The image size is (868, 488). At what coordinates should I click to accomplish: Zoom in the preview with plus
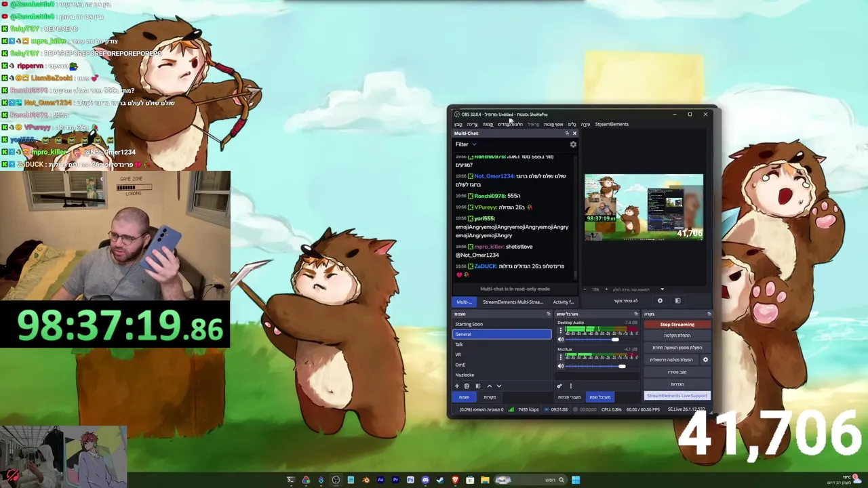click(606, 289)
